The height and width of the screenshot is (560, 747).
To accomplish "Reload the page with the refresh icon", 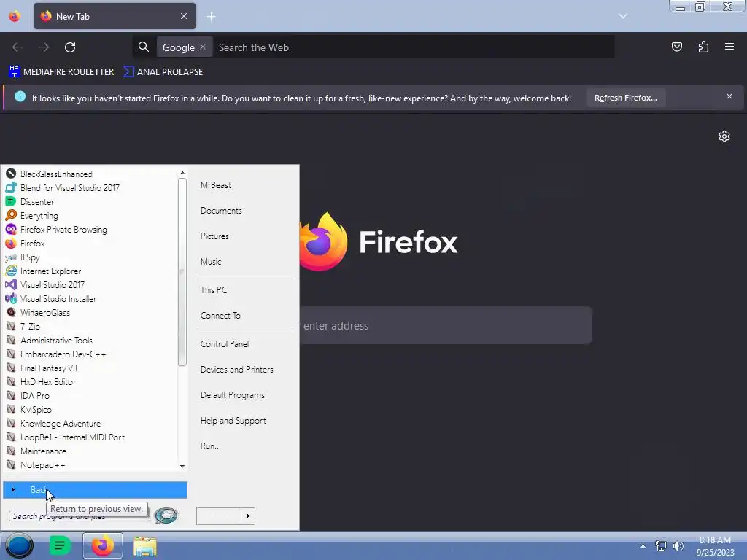I will coord(70,47).
